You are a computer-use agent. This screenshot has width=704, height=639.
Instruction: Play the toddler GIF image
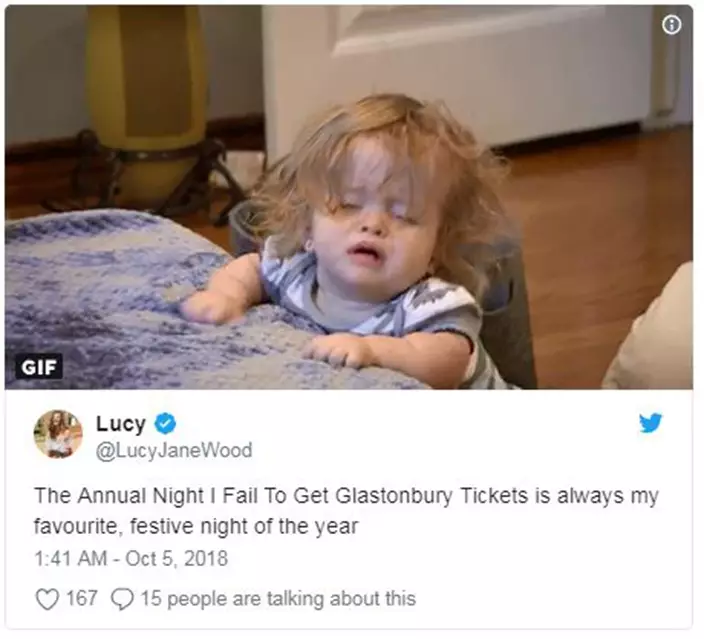pos(348,197)
